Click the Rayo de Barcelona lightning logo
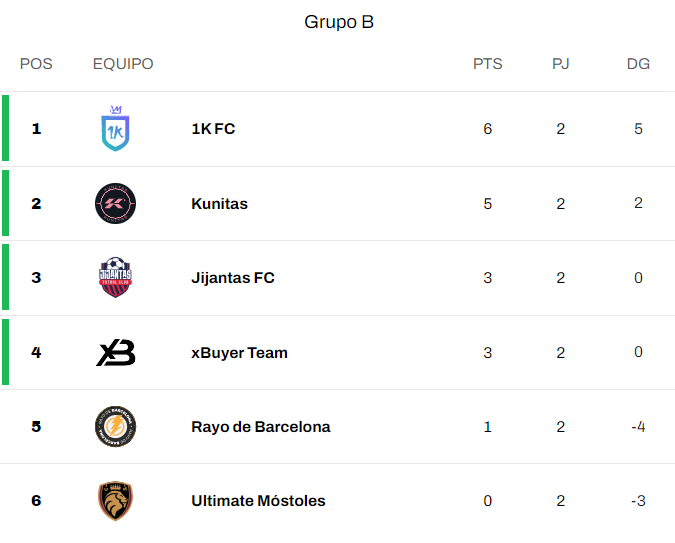Screen dimensions: 675x543 tap(115, 427)
